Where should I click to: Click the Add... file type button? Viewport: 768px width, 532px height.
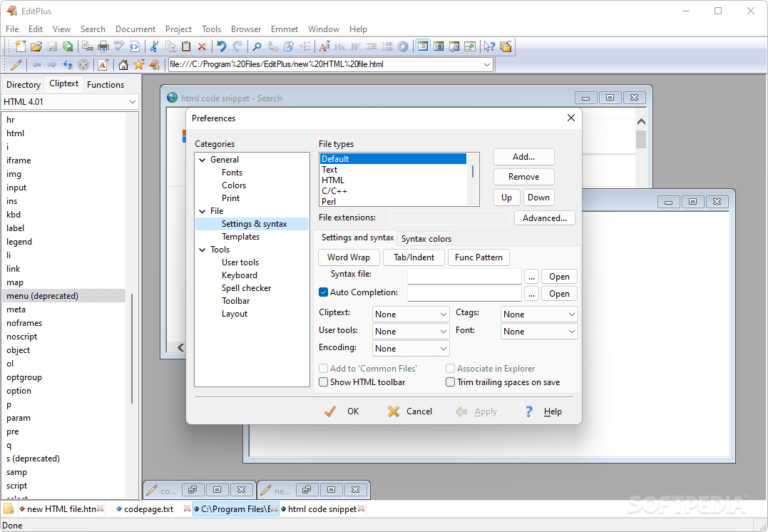point(523,157)
